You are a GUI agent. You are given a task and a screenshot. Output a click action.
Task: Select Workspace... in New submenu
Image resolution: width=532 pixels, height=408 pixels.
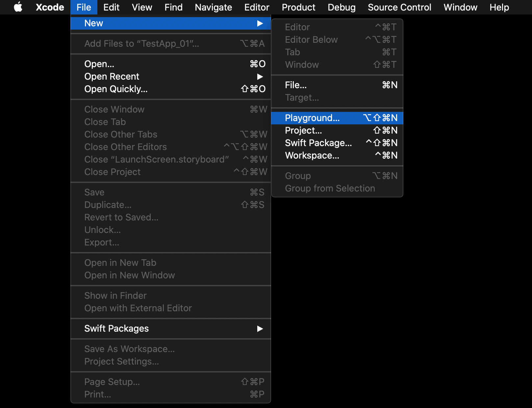[337, 155]
